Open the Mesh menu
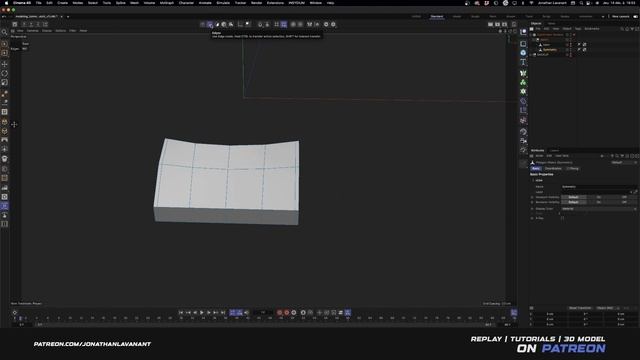The width and height of the screenshot is (640, 360). point(134,3)
